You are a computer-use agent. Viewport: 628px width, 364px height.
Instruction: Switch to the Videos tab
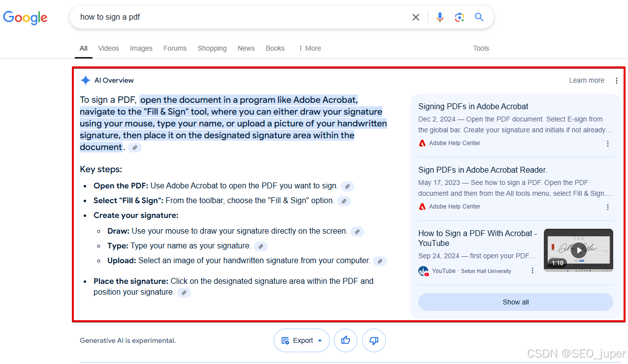point(109,48)
